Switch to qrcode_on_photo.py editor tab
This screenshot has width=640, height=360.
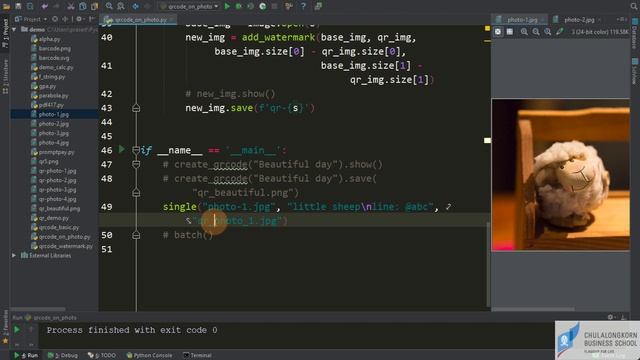(137, 19)
